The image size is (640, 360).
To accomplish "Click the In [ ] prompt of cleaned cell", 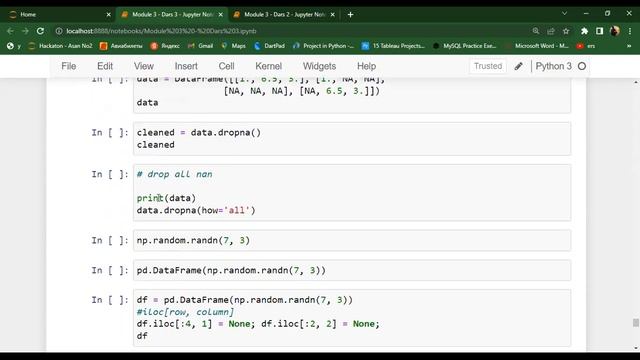I will (x=110, y=133).
